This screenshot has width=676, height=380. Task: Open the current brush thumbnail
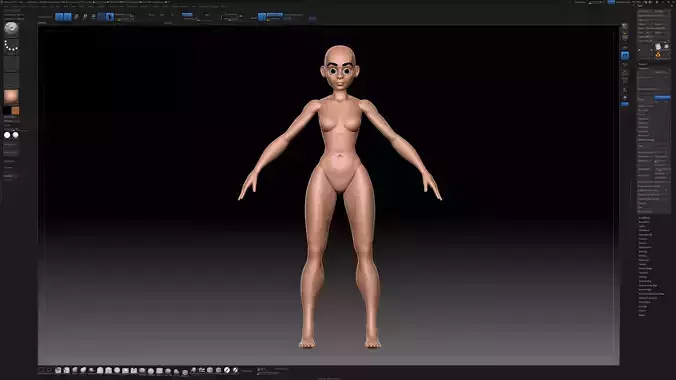pos(11,28)
